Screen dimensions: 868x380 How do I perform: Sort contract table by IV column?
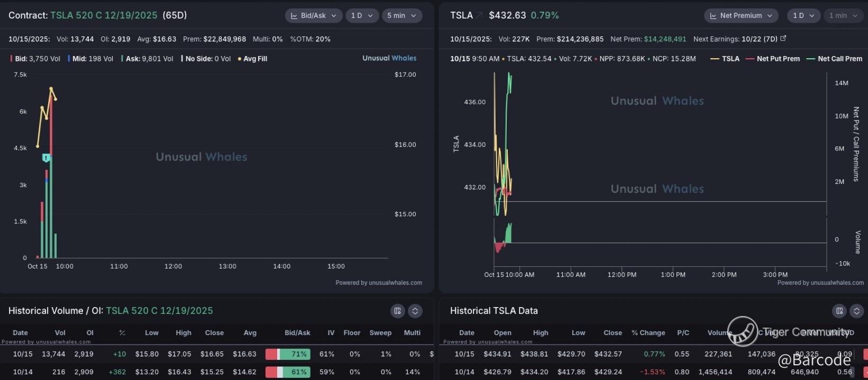(331, 333)
